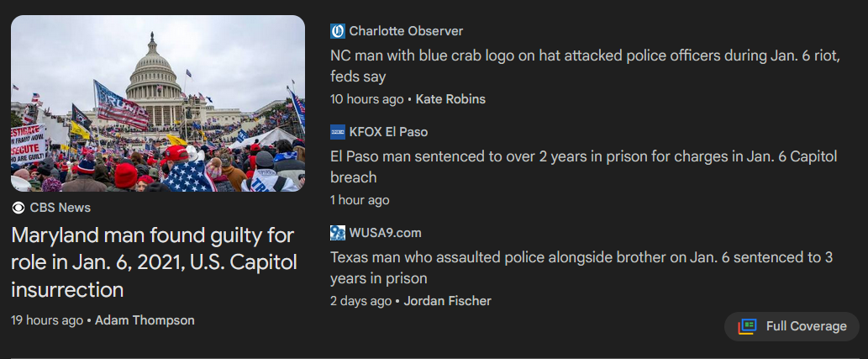Click the CBS News source name
868x359 pixels.
coord(60,208)
